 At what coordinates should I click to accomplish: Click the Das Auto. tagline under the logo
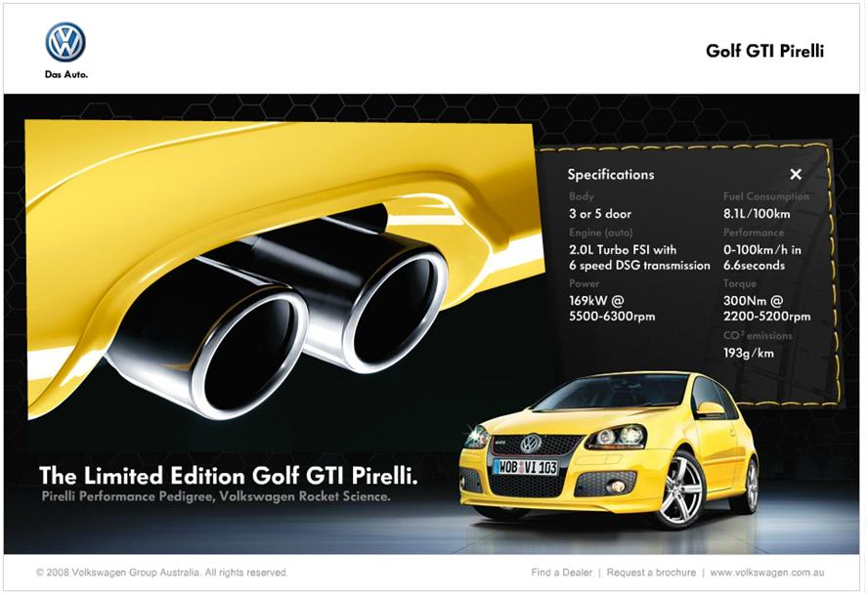pyautogui.click(x=65, y=74)
